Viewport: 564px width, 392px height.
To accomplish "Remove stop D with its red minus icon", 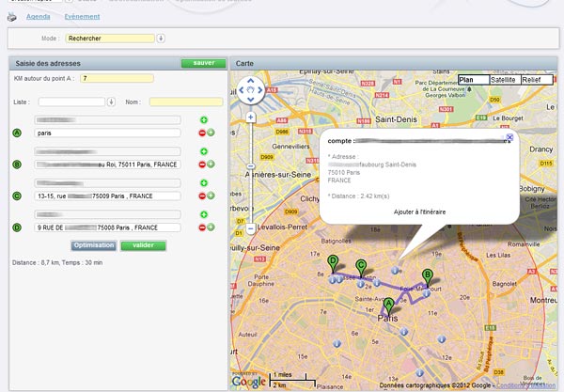I will (x=202, y=227).
